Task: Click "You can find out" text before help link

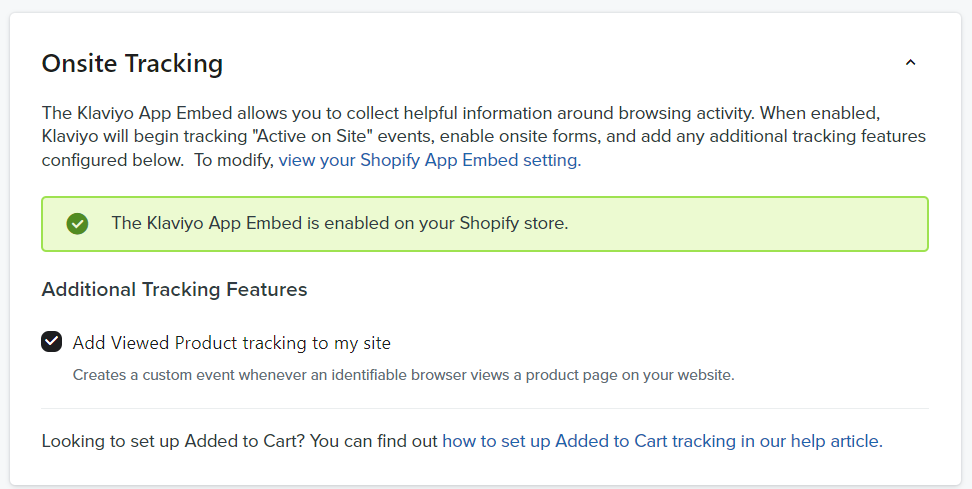Action: tap(374, 441)
